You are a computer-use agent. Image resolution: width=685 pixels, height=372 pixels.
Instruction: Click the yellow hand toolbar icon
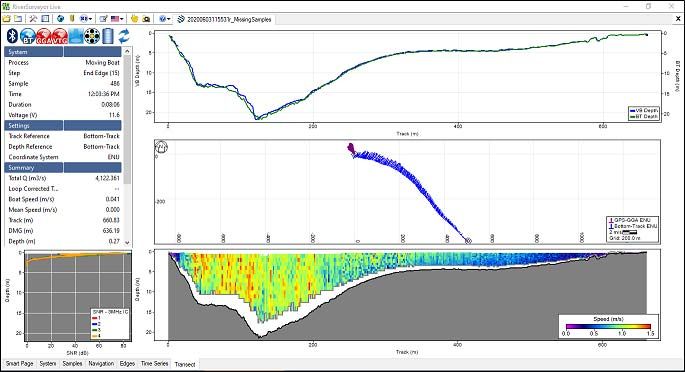tap(135, 19)
